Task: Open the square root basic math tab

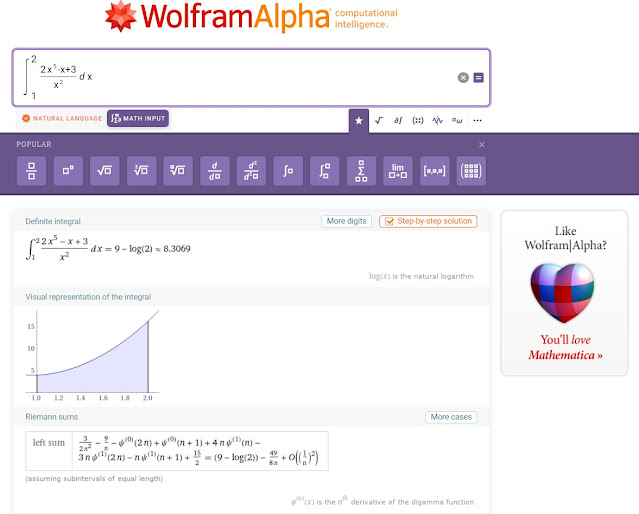Action: click(x=379, y=121)
